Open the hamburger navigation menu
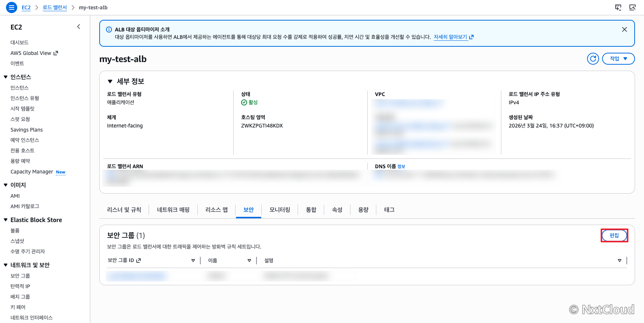 point(12,7)
